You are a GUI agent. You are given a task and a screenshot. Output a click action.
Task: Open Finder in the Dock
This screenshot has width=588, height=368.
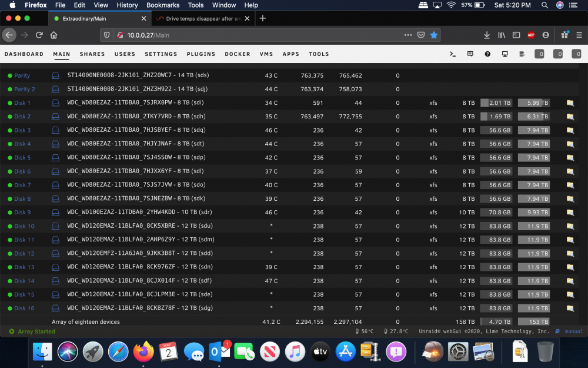pyautogui.click(x=42, y=352)
